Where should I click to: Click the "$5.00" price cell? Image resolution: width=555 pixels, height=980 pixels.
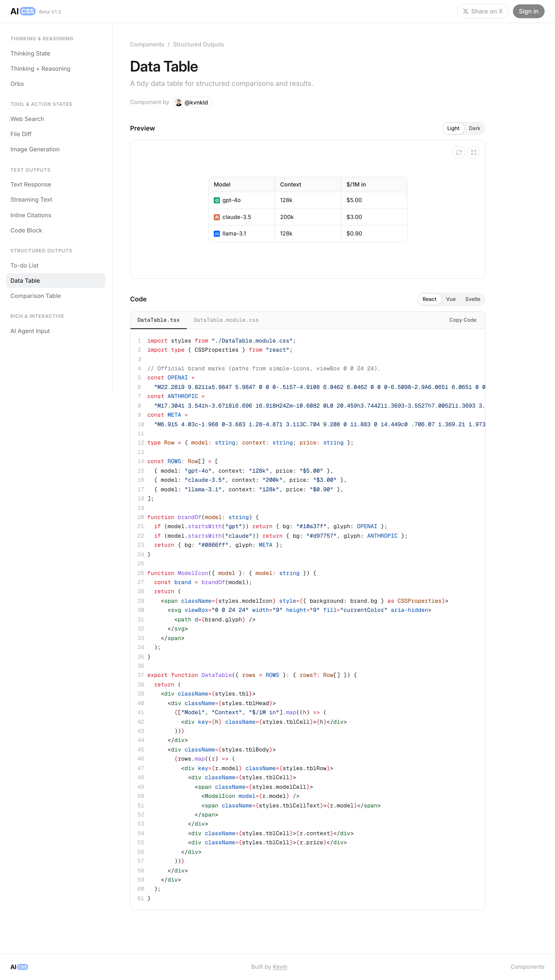(x=374, y=201)
